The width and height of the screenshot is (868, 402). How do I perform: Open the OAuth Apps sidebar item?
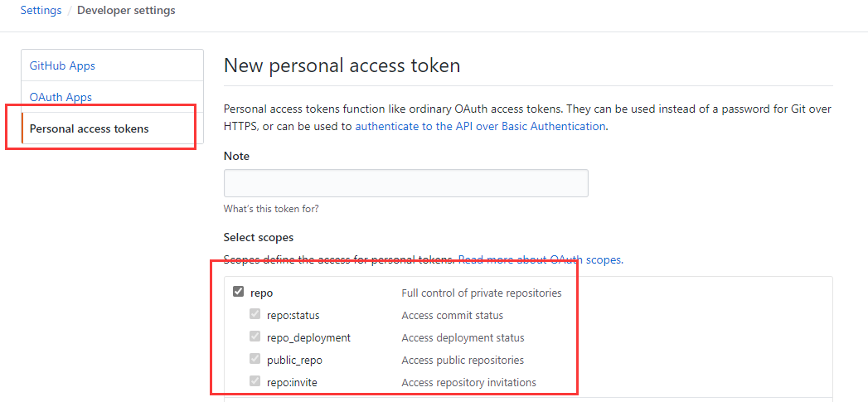(x=61, y=97)
